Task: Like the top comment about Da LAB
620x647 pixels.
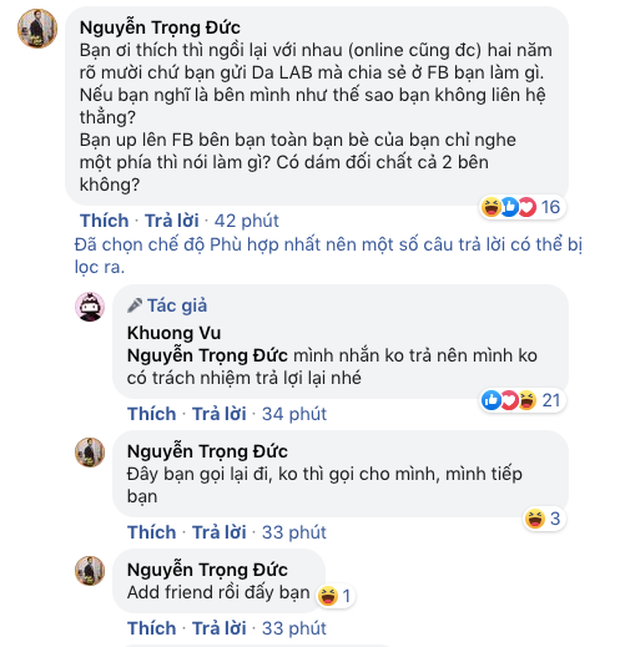Action: tap(104, 220)
